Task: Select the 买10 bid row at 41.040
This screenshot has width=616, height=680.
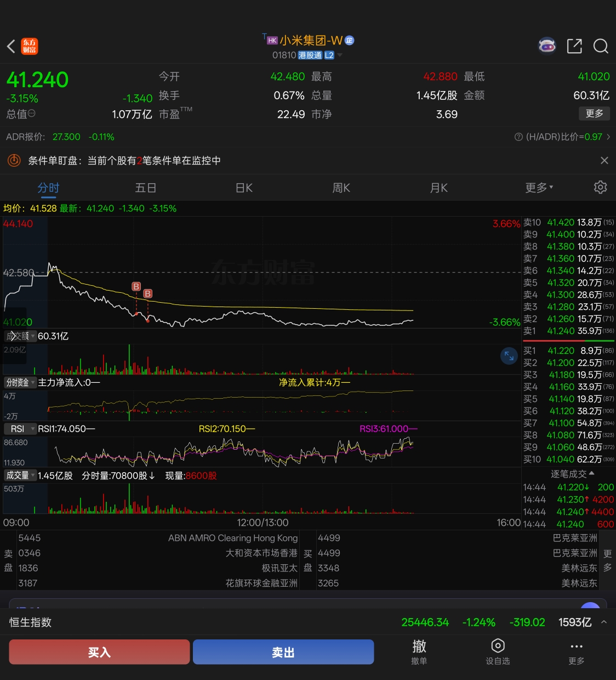Action: click(x=569, y=460)
